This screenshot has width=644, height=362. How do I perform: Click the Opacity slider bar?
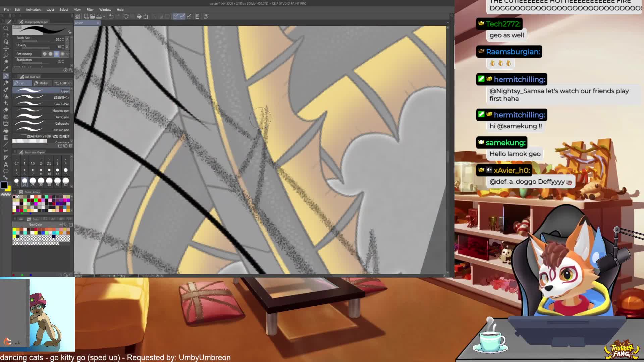(x=37, y=49)
